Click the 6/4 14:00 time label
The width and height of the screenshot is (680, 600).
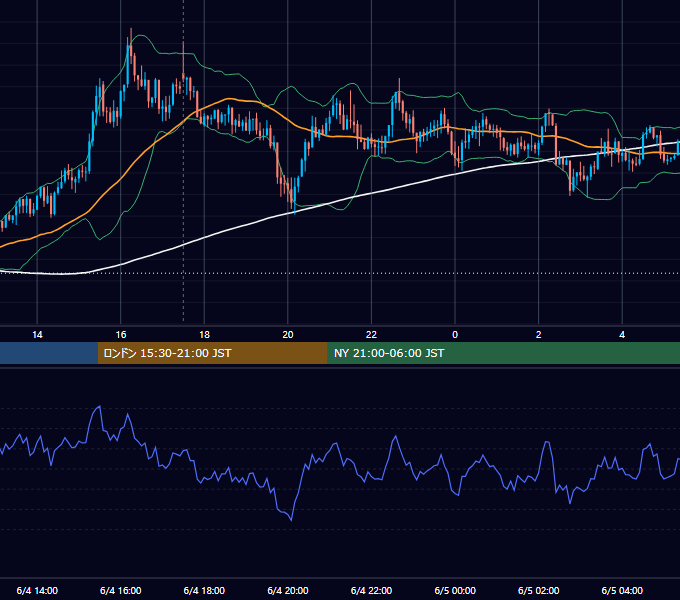pos(37,590)
